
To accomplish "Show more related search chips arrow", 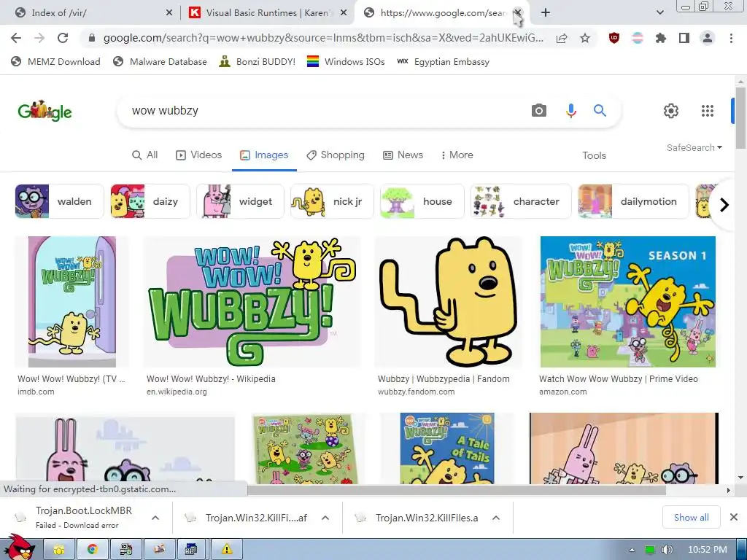I will coord(724,205).
